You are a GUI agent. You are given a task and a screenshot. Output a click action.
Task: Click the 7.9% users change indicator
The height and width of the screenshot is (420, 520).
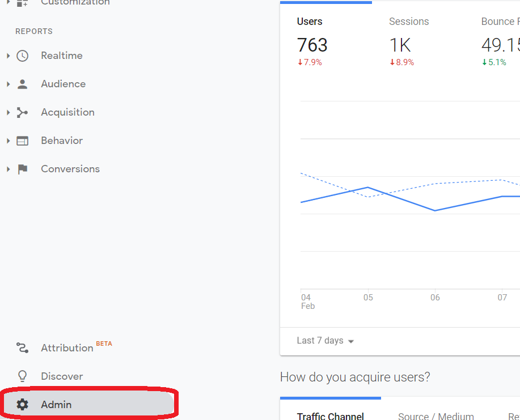click(310, 62)
